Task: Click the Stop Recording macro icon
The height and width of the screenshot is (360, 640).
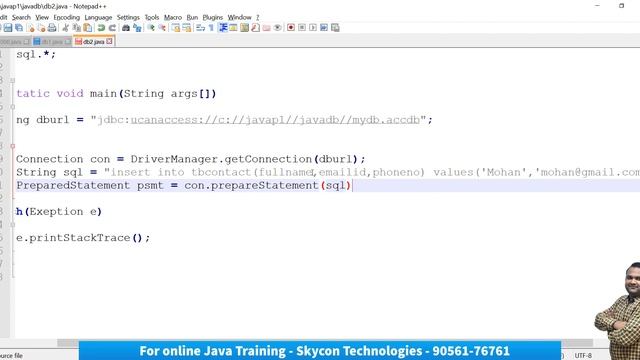Action: (x=302, y=28)
